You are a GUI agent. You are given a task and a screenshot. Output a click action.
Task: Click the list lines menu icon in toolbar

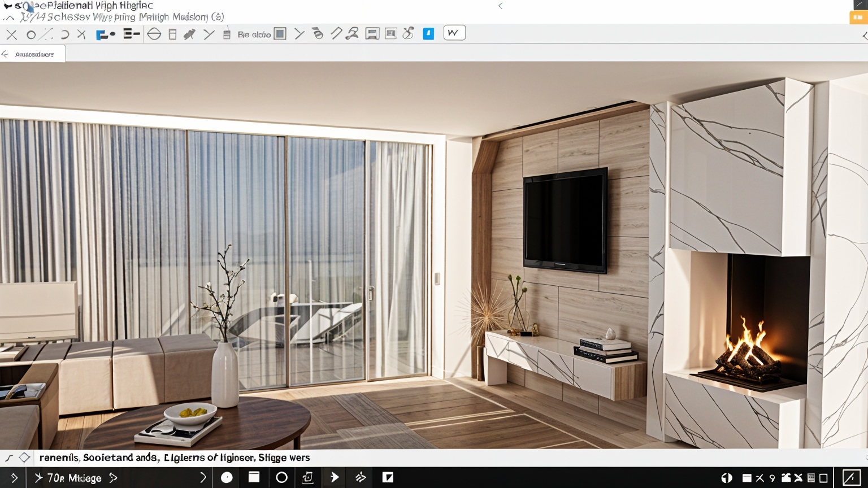(x=131, y=34)
